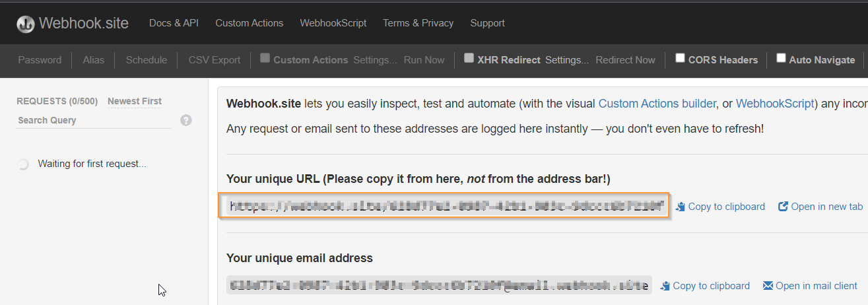Open the Terms & Privacy page

(418, 23)
